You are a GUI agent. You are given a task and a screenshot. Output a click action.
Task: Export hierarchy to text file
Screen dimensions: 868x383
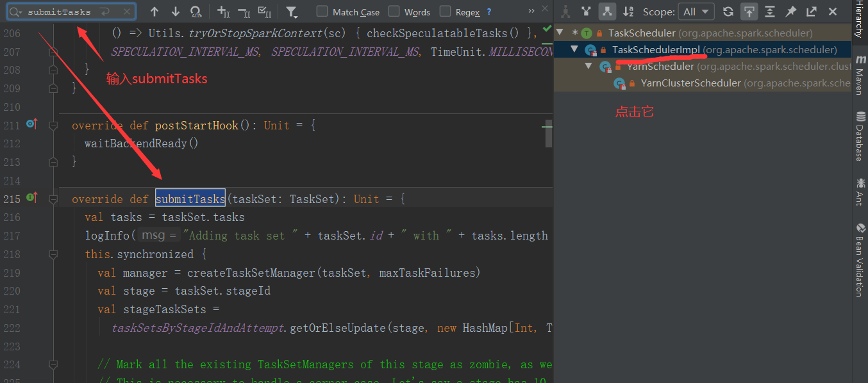pyautogui.click(x=812, y=12)
